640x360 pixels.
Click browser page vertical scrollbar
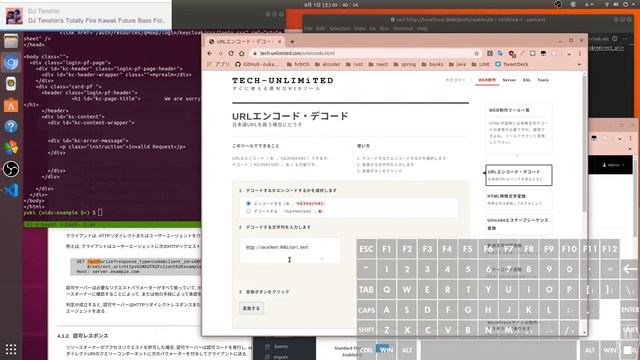pyautogui.click(x=584, y=143)
